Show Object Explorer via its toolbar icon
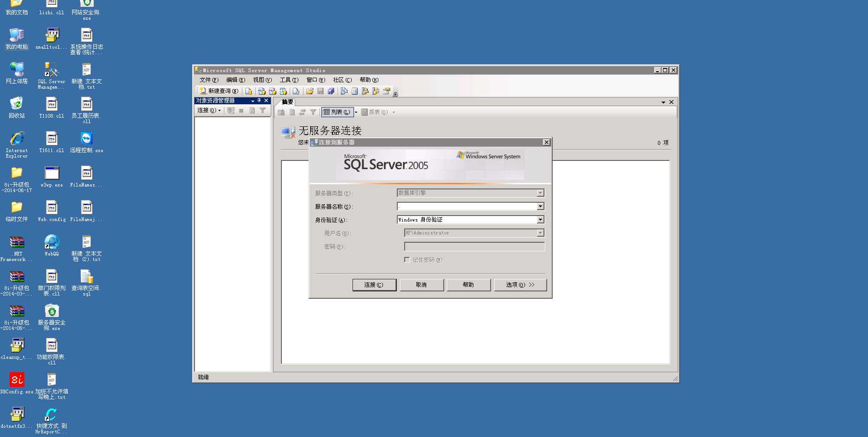 tap(365, 91)
